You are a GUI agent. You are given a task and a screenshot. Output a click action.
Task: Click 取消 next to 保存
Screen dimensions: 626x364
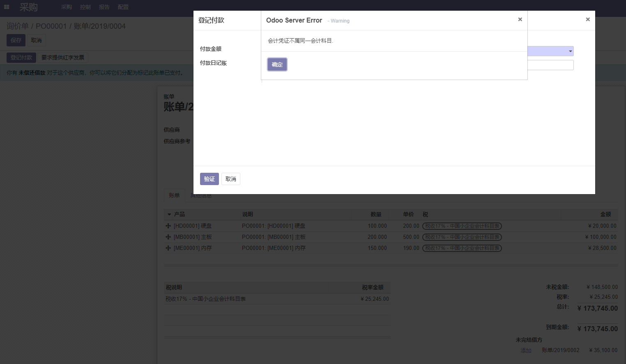click(37, 40)
